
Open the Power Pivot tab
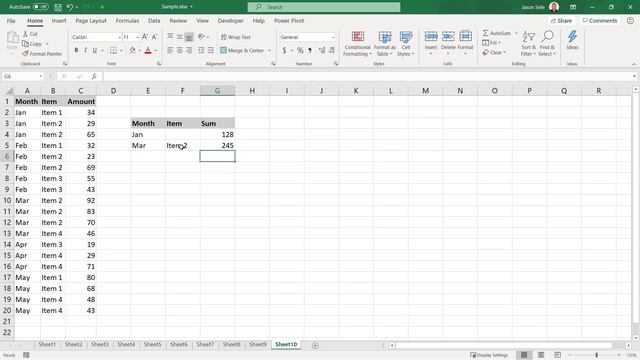point(289,20)
